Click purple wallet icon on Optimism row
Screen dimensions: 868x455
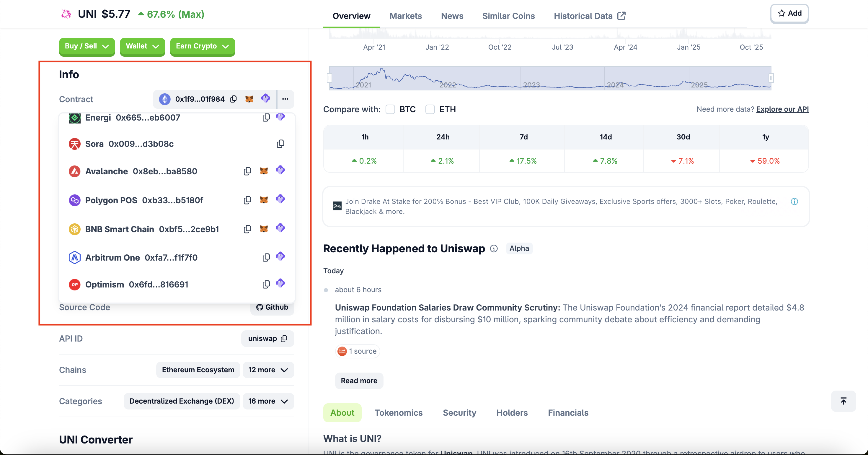(280, 284)
